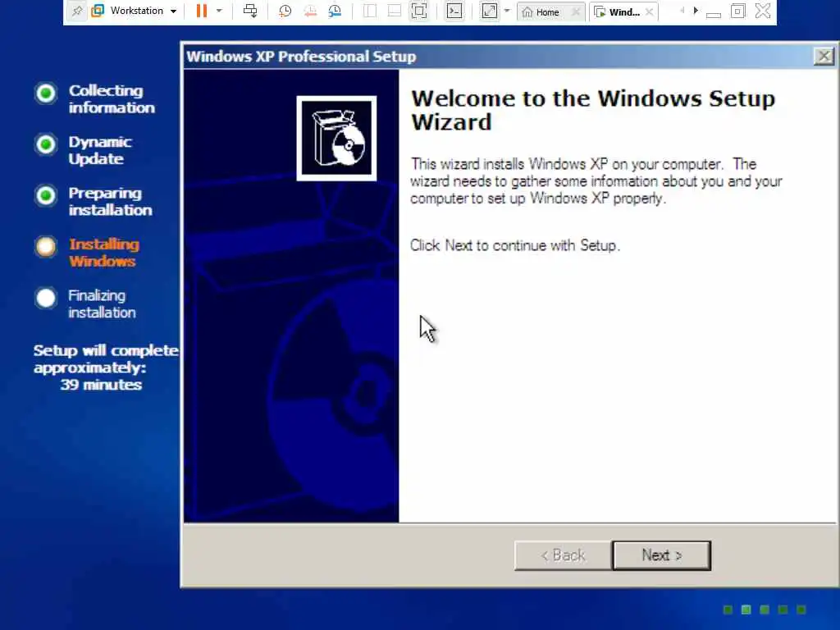The height and width of the screenshot is (630, 840).
Task: Click the Dynamic Update step indicator
Action: tap(46, 144)
